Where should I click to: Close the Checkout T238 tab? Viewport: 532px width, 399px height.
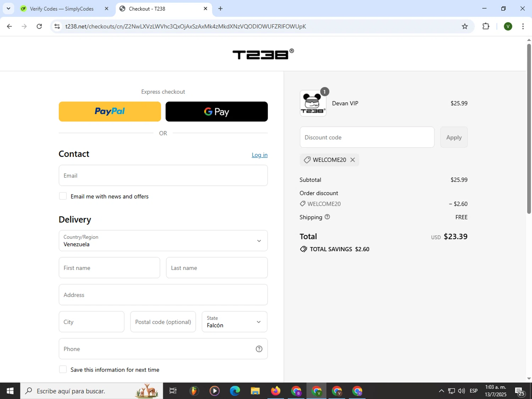205,9
